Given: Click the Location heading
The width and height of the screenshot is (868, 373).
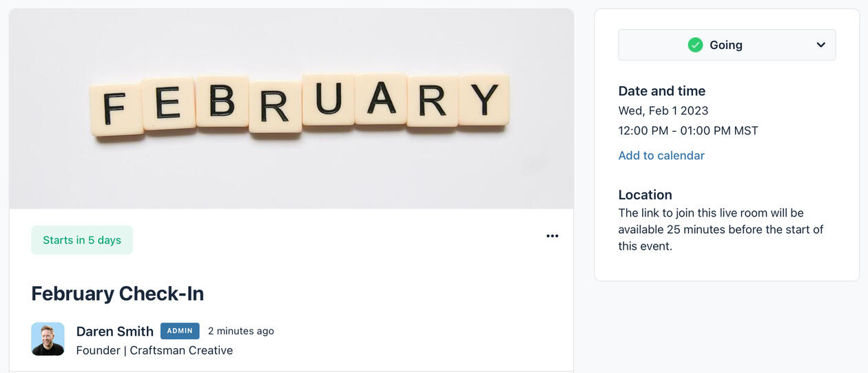Looking at the screenshot, I should tap(645, 194).
